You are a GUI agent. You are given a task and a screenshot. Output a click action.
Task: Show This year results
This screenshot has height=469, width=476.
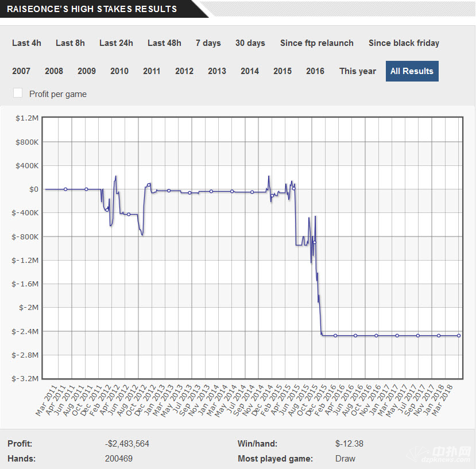358,71
